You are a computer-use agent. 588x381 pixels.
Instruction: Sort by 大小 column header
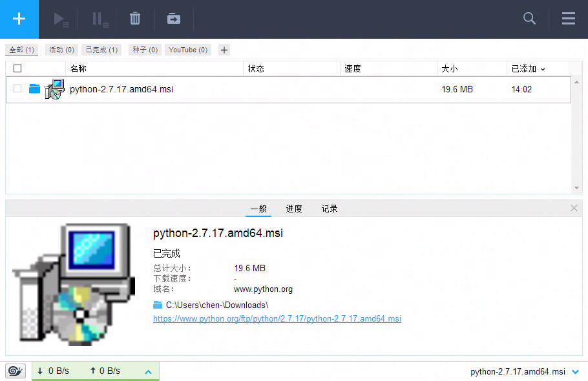tap(472, 68)
